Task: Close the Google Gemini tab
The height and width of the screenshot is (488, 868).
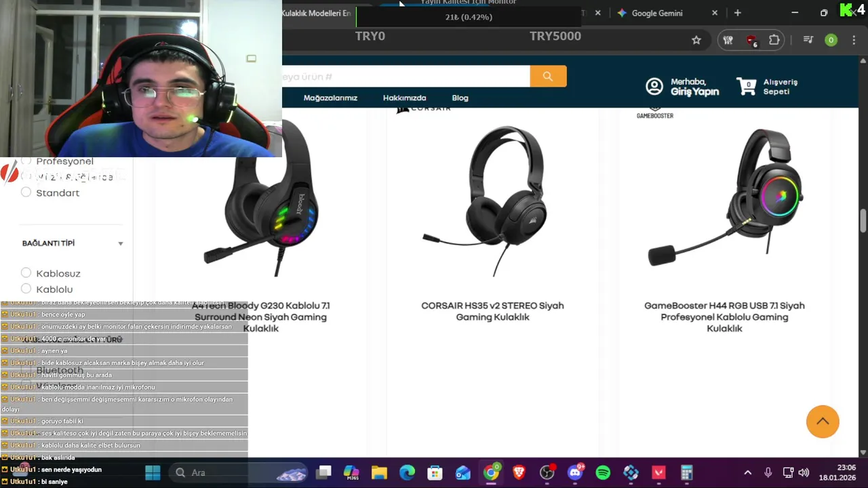Action: (715, 13)
